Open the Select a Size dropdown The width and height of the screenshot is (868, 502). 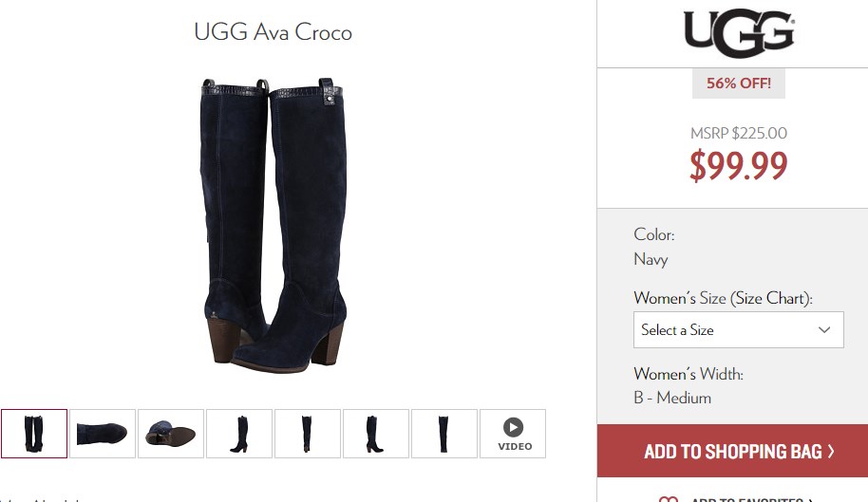point(739,329)
